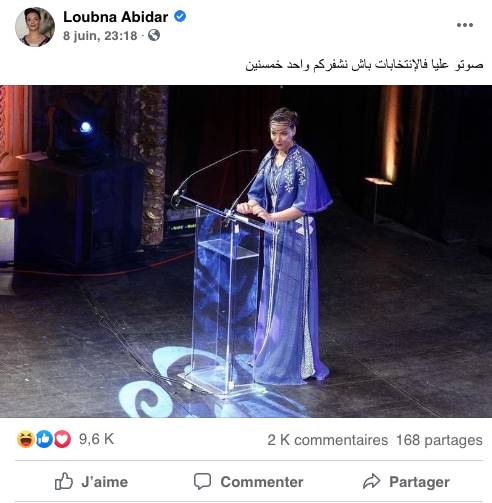Viewport: 492px width, 503px height.
Task: Click the thumbs-up icon beside J'aime
Action: [x=64, y=481]
